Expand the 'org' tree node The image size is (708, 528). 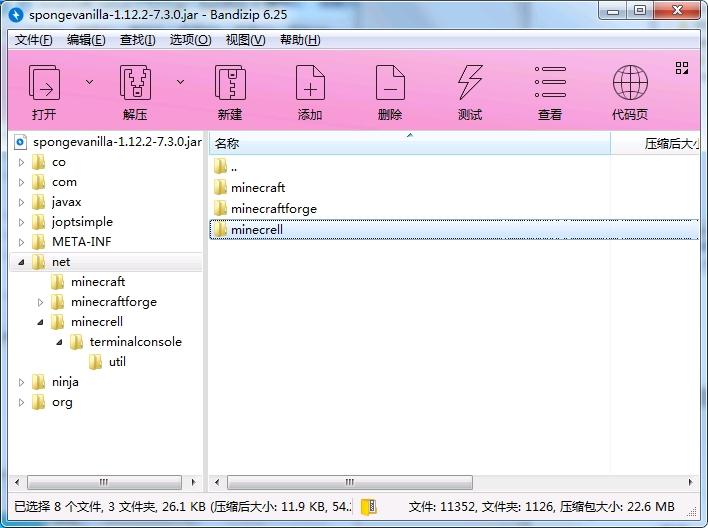pos(21,402)
